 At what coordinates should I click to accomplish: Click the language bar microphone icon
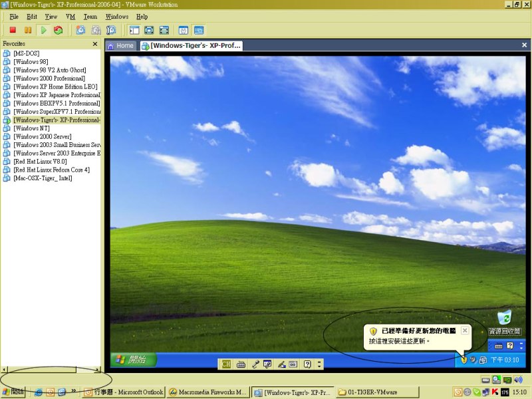click(x=256, y=364)
